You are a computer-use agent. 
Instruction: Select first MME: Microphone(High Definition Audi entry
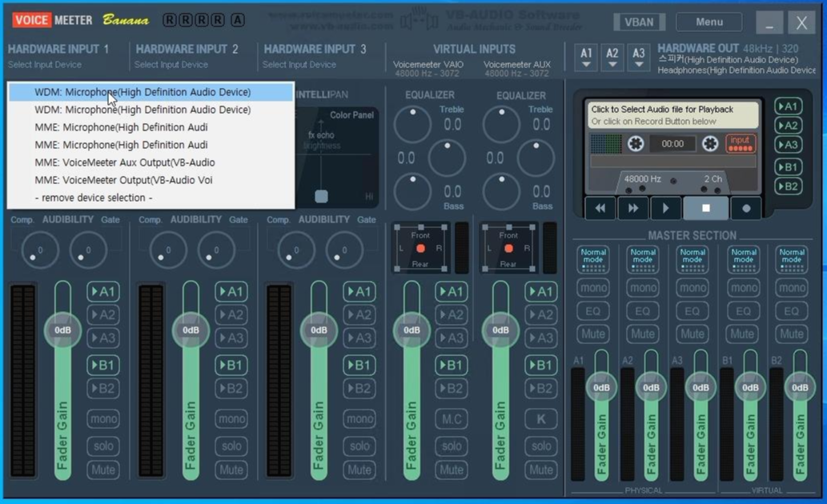pyautogui.click(x=151, y=127)
